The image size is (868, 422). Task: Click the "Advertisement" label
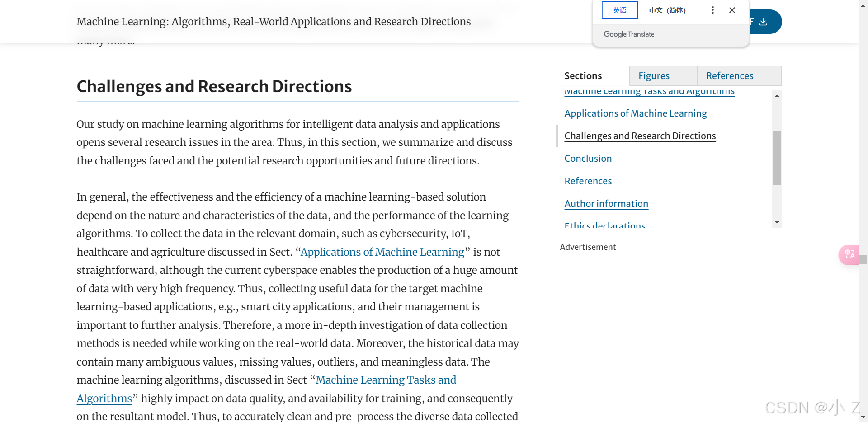pyautogui.click(x=588, y=247)
